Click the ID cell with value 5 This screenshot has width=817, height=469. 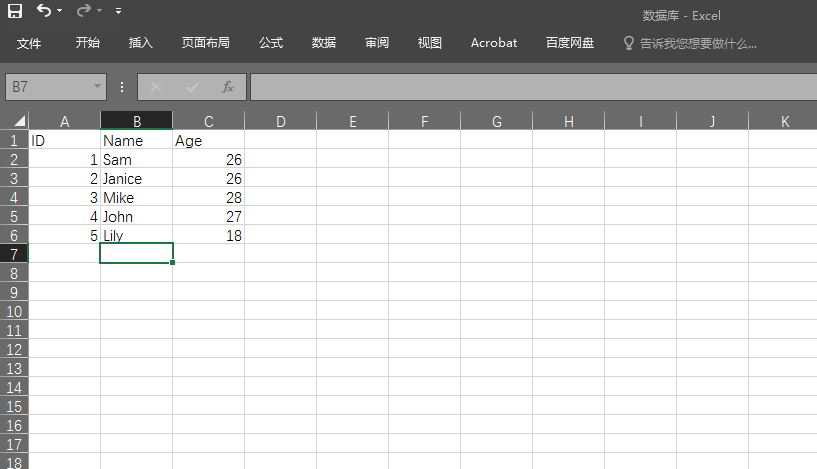point(65,235)
